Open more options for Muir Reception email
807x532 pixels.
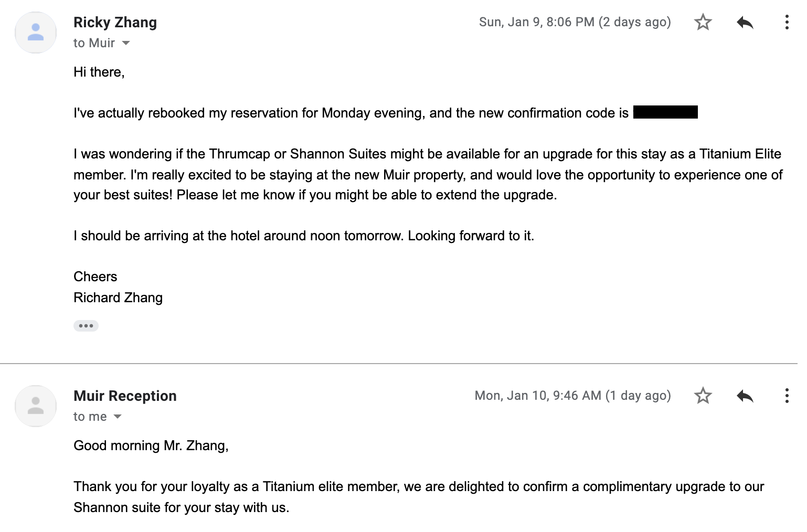coord(787,396)
